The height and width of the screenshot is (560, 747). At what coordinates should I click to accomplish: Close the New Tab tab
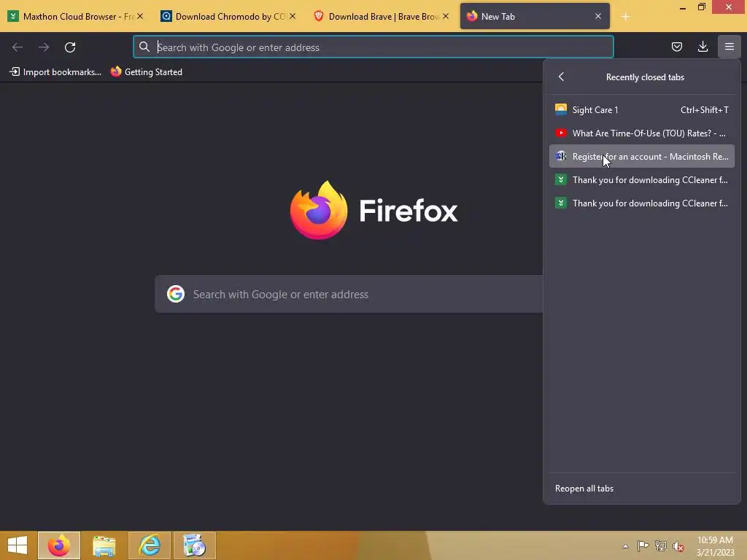tap(598, 16)
